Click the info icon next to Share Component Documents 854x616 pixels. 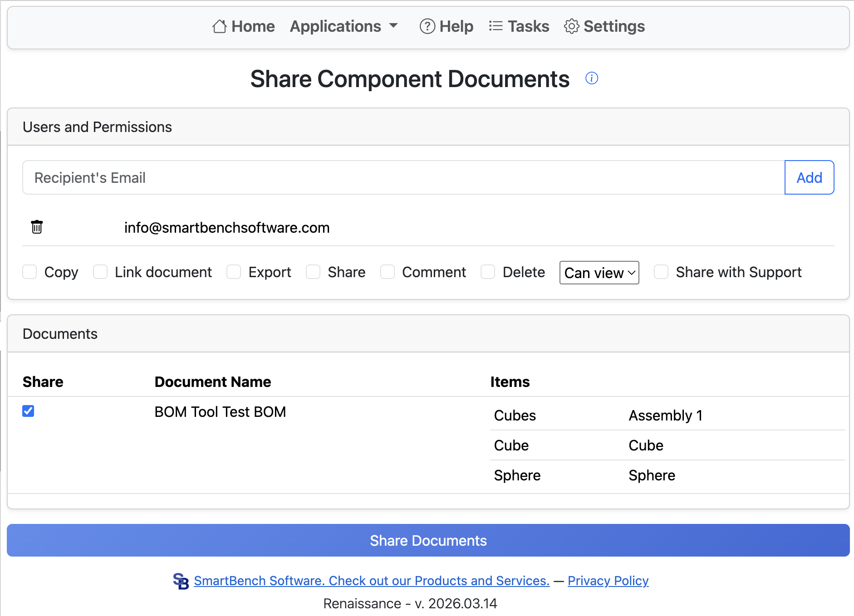[592, 78]
